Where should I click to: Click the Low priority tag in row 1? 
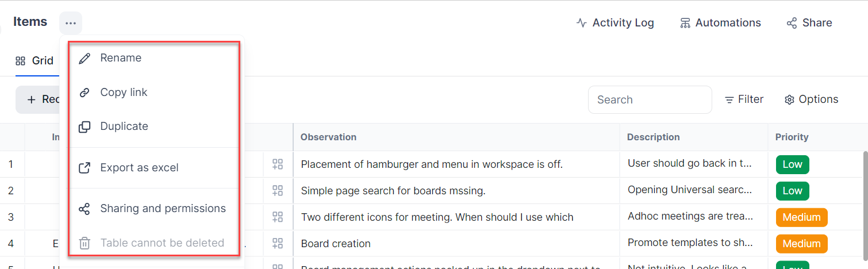(x=792, y=164)
